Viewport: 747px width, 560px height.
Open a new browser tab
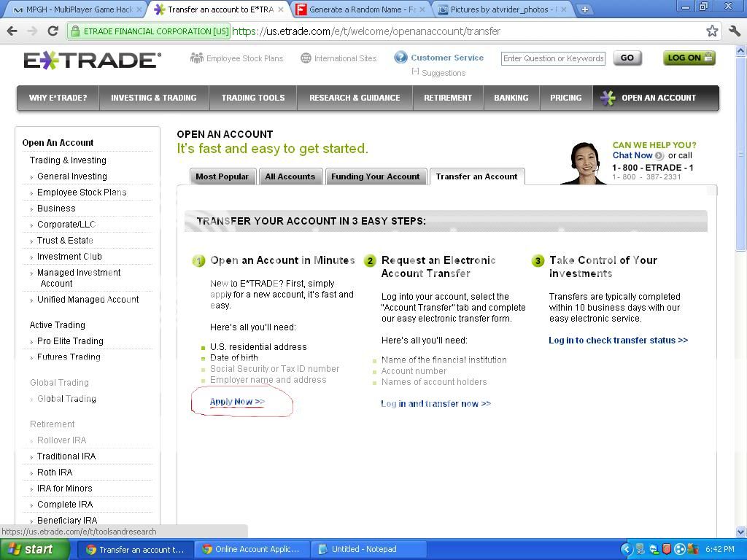[584, 9]
